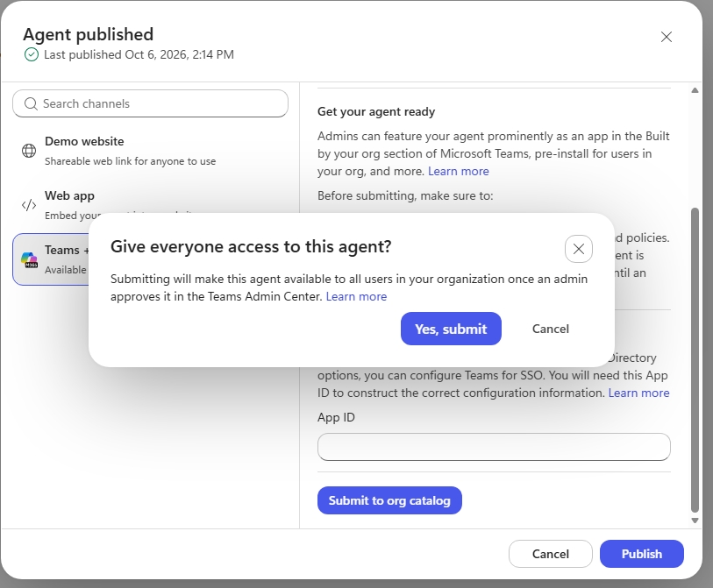This screenshot has width=713, height=588.
Task: Click the bottom Cancel button
Action: click(x=550, y=554)
